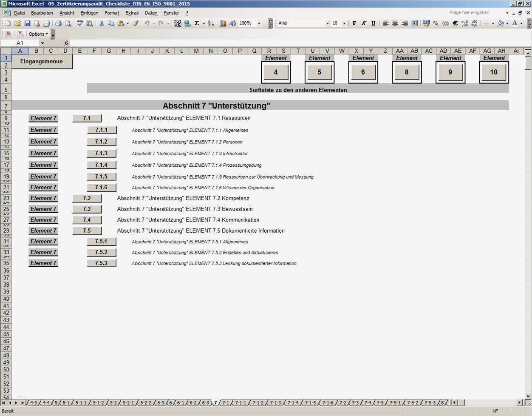The height and width of the screenshot is (416, 532).
Task: Insert an AutoSum formula
Action: (197, 23)
